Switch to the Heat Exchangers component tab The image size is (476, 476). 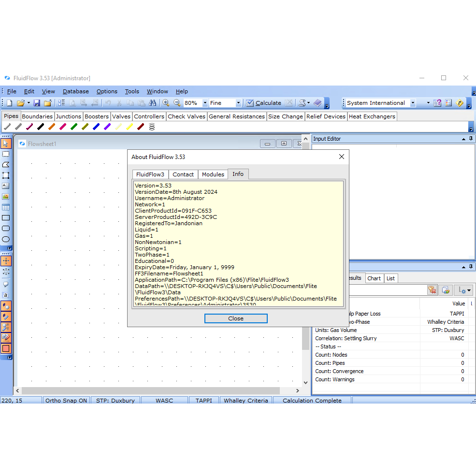[372, 116]
